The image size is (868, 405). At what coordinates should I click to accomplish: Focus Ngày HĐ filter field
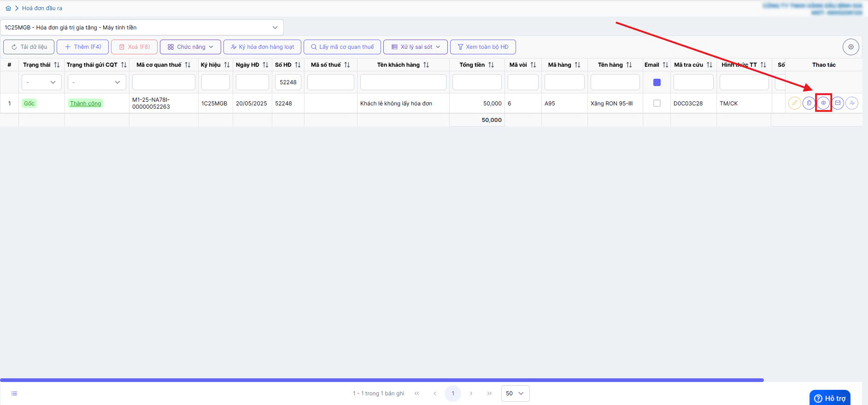coord(252,82)
